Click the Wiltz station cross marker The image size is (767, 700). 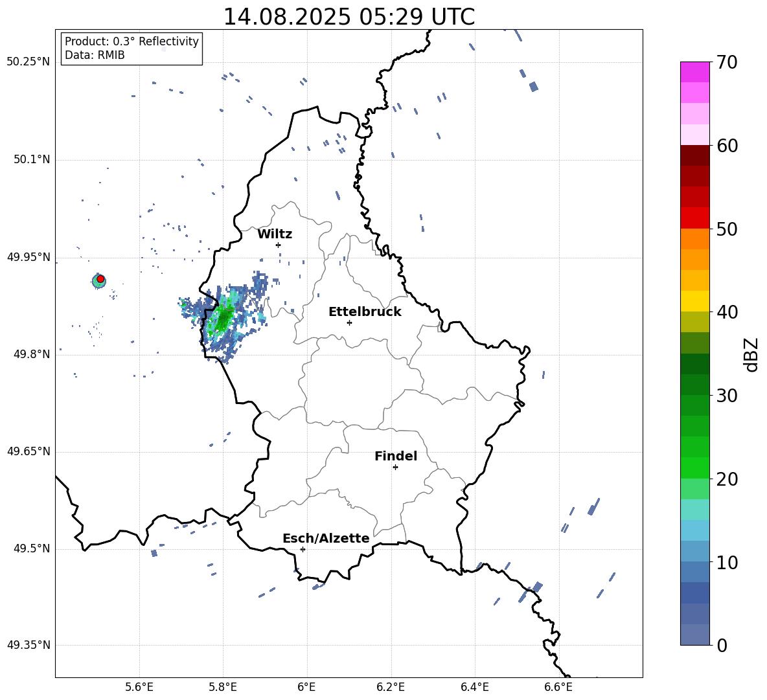tap(278, 245)
